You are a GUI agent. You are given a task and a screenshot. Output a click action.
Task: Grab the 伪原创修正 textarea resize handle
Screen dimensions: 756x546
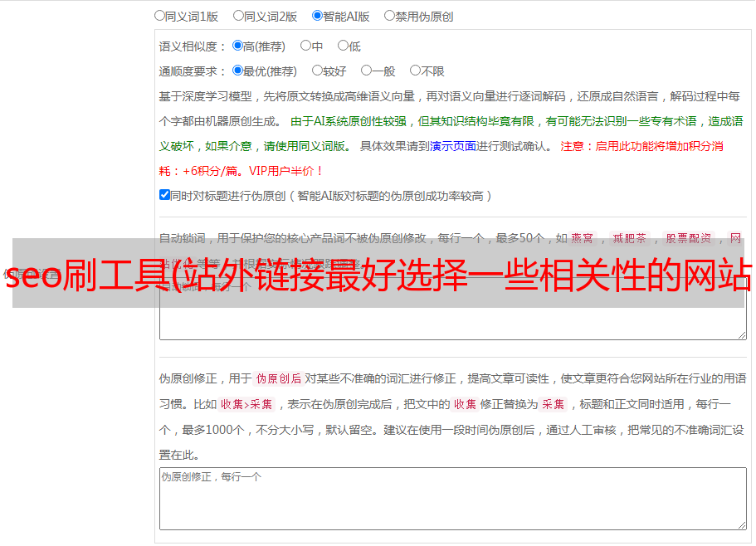point(742,526)
